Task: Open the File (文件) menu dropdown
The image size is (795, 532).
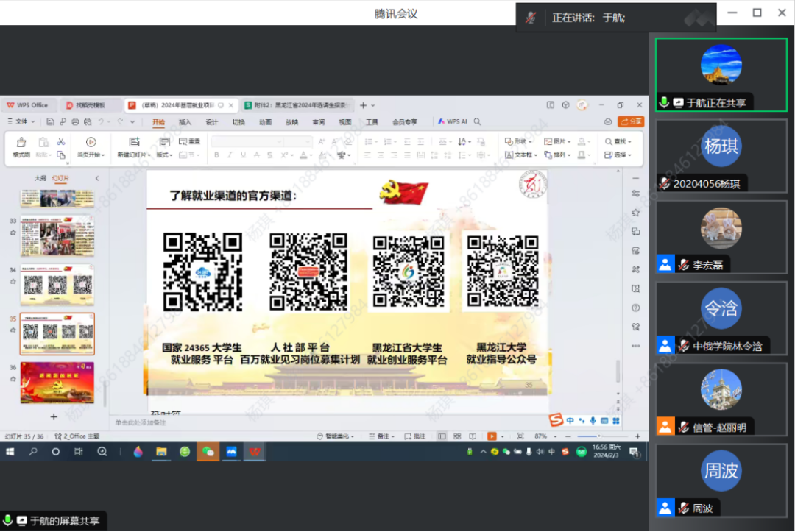Action: [21, 122]
